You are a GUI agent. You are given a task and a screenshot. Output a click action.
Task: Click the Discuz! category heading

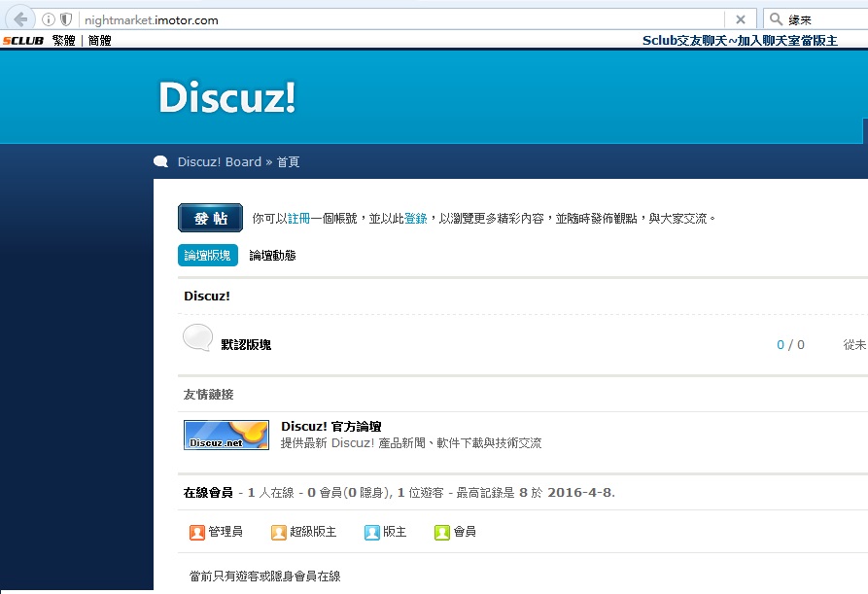206,297
